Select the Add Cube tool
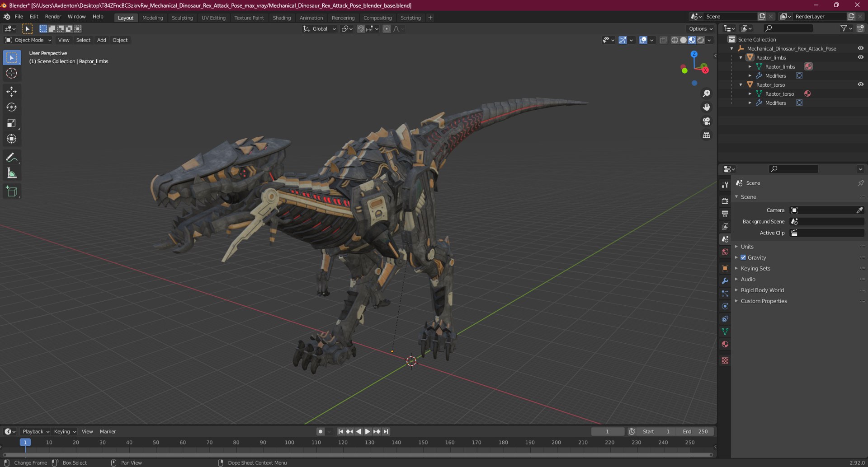This screenshot has width=868, height=467. point(12,192)
